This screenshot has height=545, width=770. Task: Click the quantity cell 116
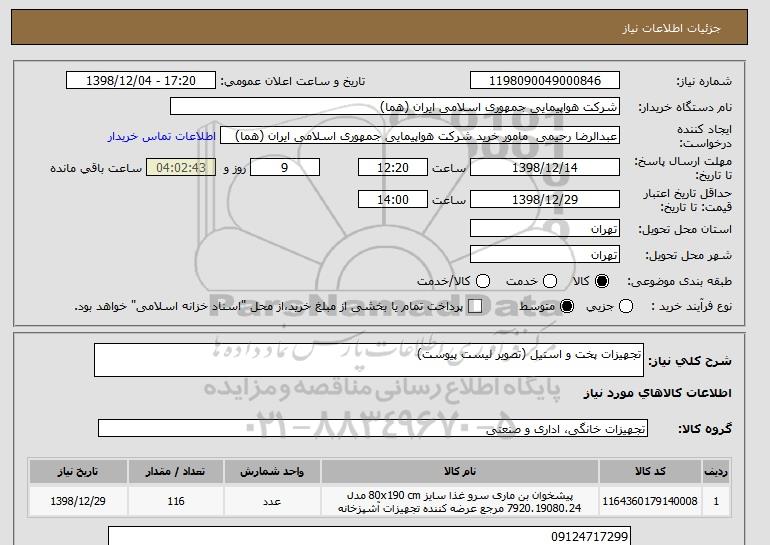point(175,501)
